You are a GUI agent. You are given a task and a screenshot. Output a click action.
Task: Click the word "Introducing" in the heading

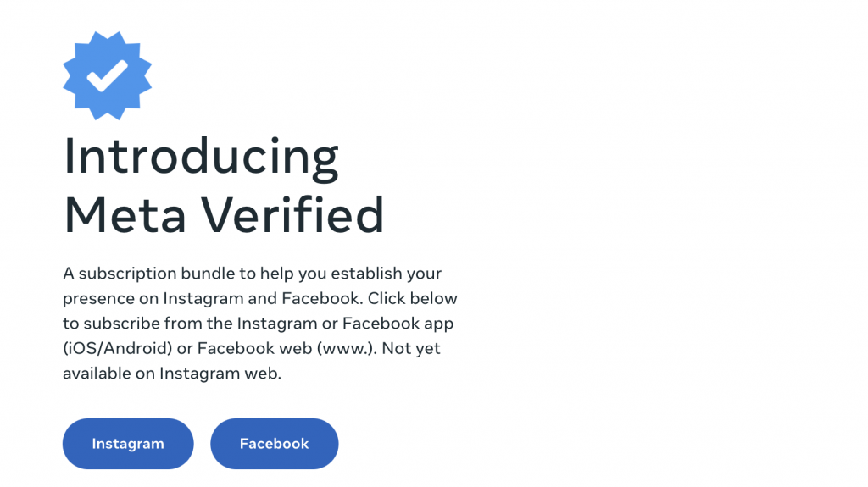(201, 158)
